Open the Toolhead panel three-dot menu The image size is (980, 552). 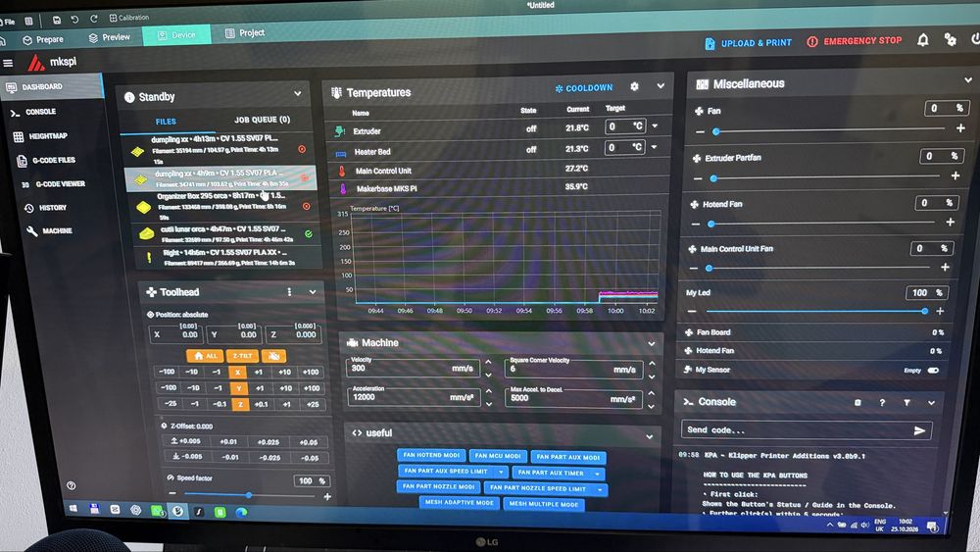coord(289,292)
